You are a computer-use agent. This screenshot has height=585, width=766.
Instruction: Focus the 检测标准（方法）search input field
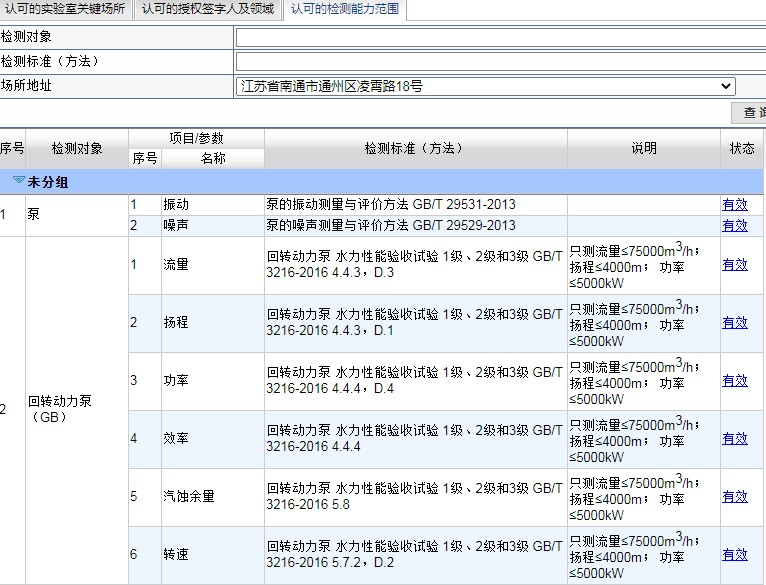(x=501, y=62)
